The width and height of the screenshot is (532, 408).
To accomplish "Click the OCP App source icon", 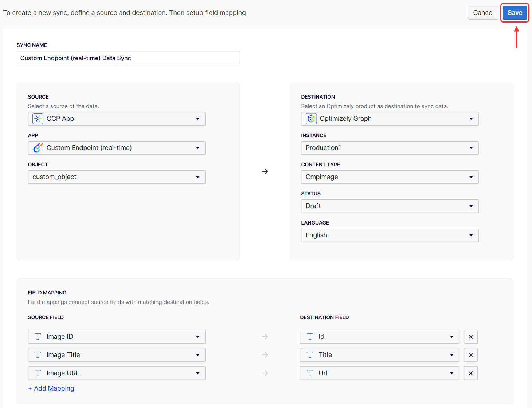I will [x=38, y=119].
